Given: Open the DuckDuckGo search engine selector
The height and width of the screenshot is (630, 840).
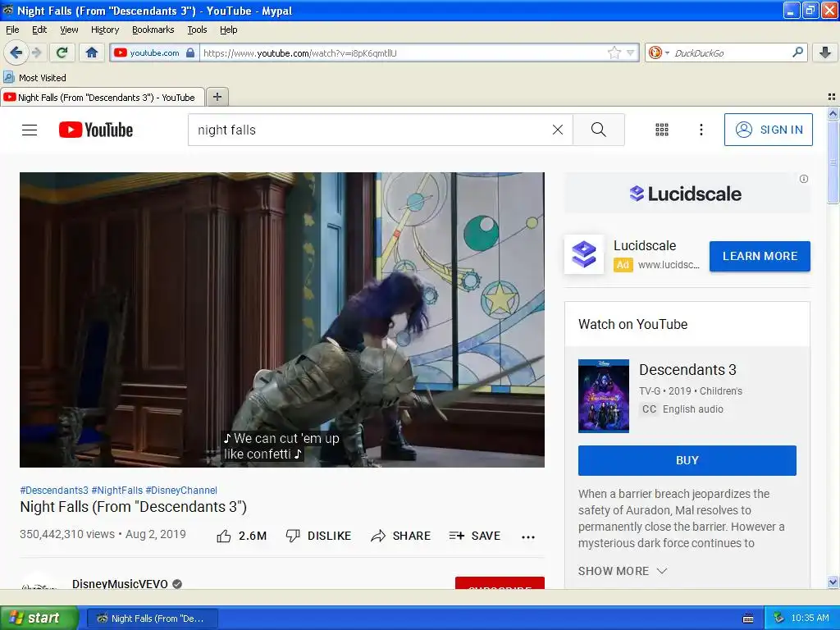Looking at the screenshot, I should coord(659,52).
